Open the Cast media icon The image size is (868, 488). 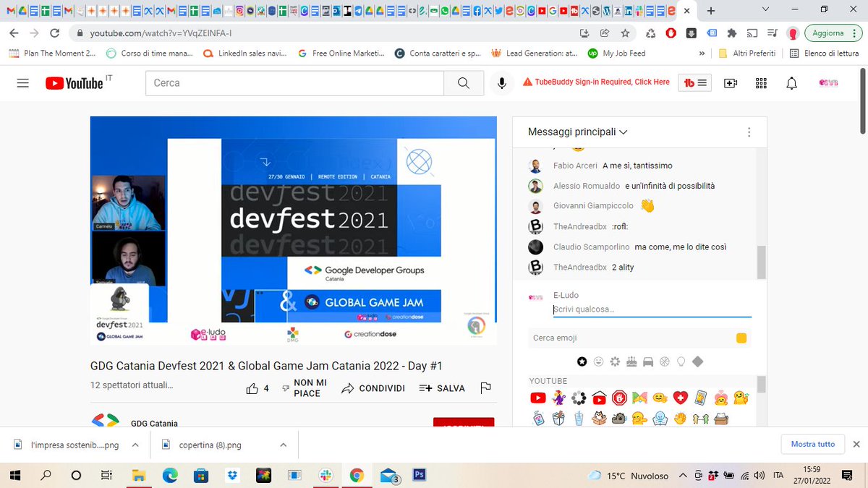tap(752, 33)
